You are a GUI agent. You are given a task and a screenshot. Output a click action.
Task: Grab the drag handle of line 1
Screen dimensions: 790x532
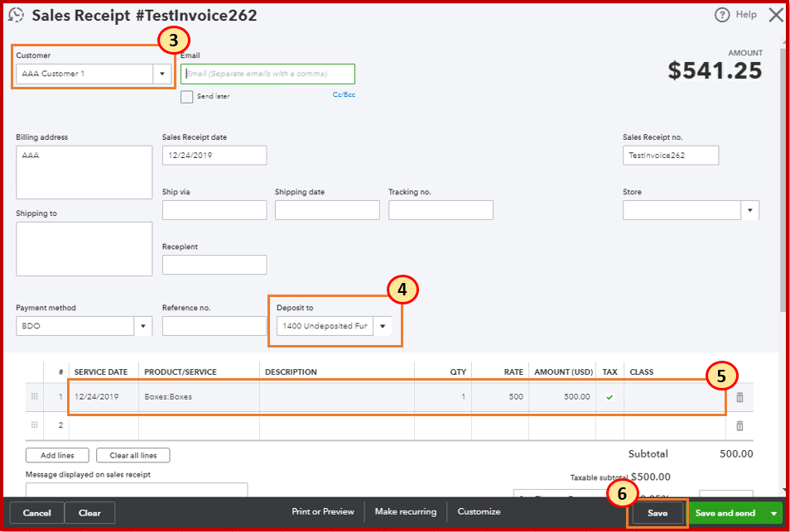click(x=34, y=396)
